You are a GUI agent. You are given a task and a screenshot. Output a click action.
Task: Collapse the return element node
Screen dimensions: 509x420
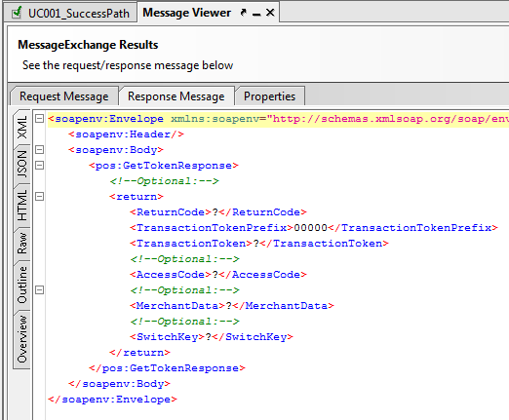coord(39,197)
